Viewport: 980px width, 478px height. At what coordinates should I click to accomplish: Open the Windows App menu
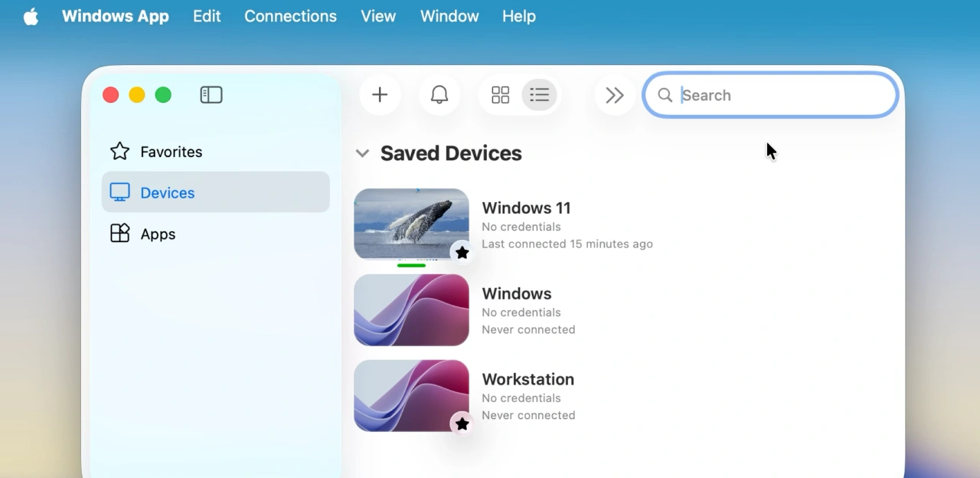pos(116,16)
